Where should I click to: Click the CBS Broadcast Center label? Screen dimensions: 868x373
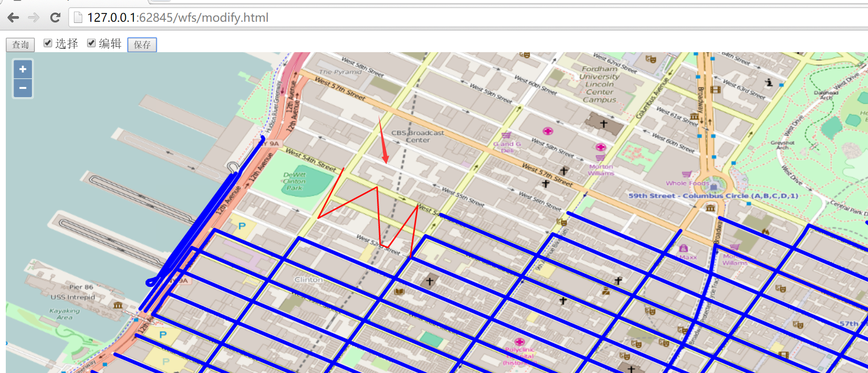[x=418, y=136]
